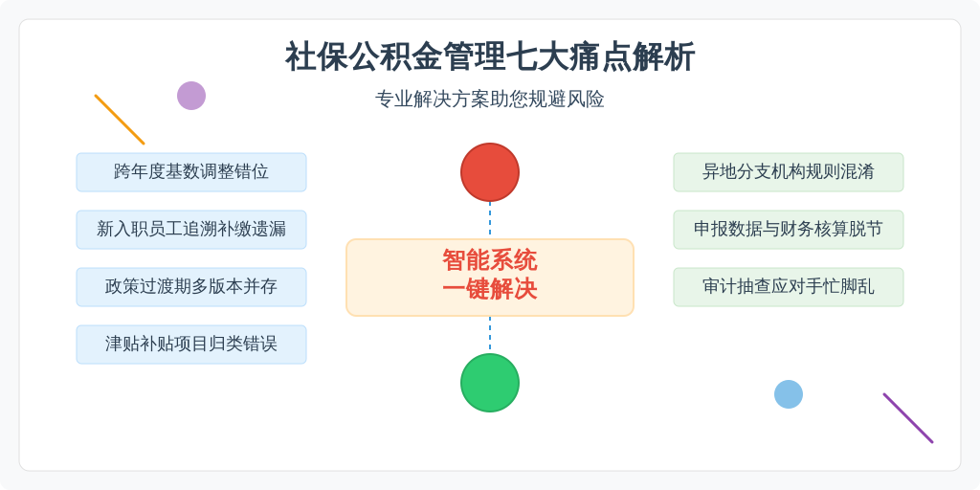980x490 pixels.
Task: Click the subtitle 专业解决方案助您规避风险
Action: [490, 100]
